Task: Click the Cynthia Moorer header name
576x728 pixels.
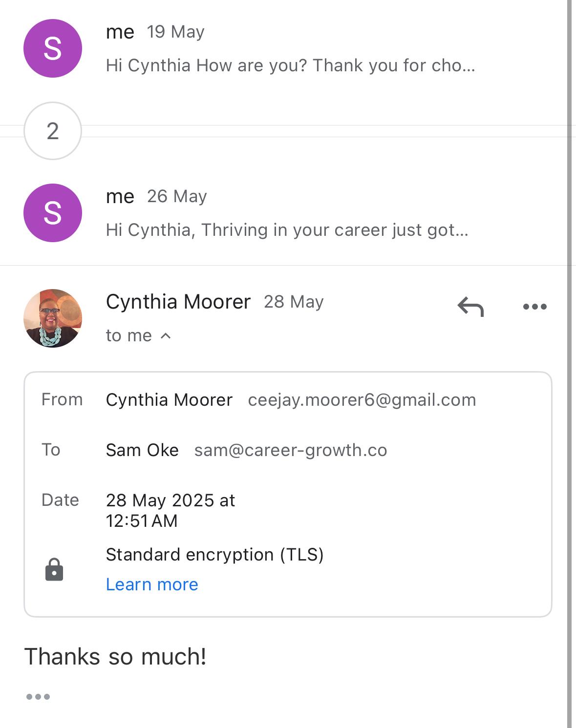Action: [x=178, y=302]
